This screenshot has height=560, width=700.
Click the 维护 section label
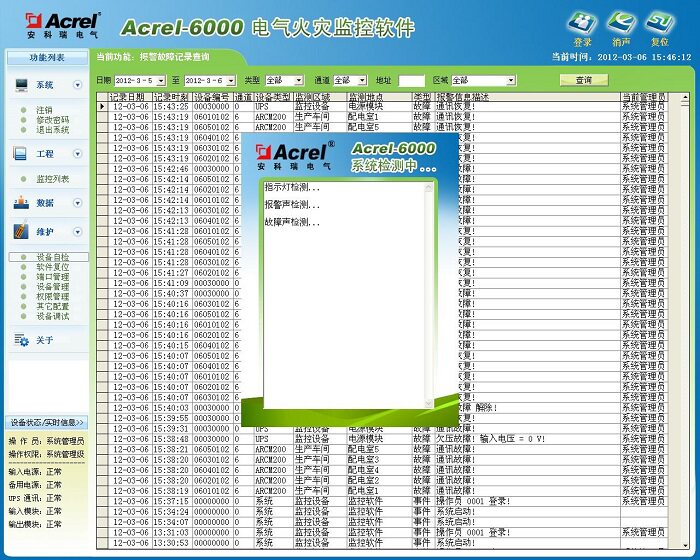[45, 232]
